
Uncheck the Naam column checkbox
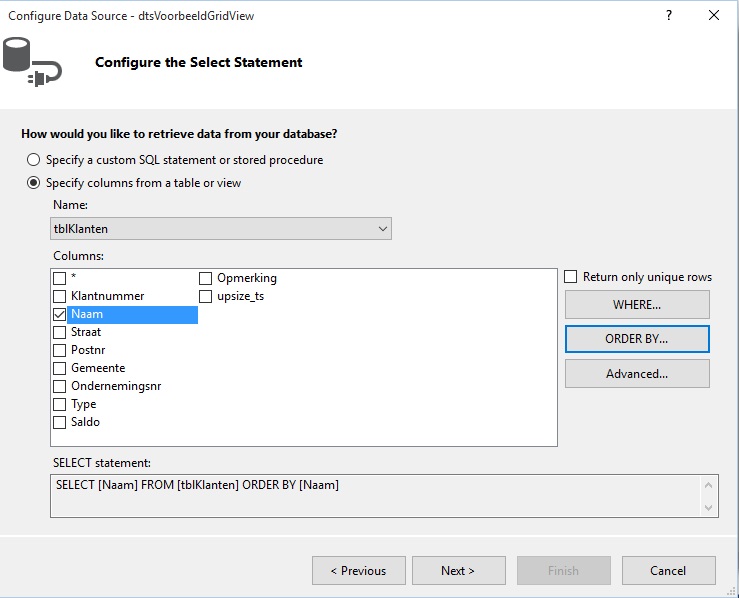click(59, 314)
